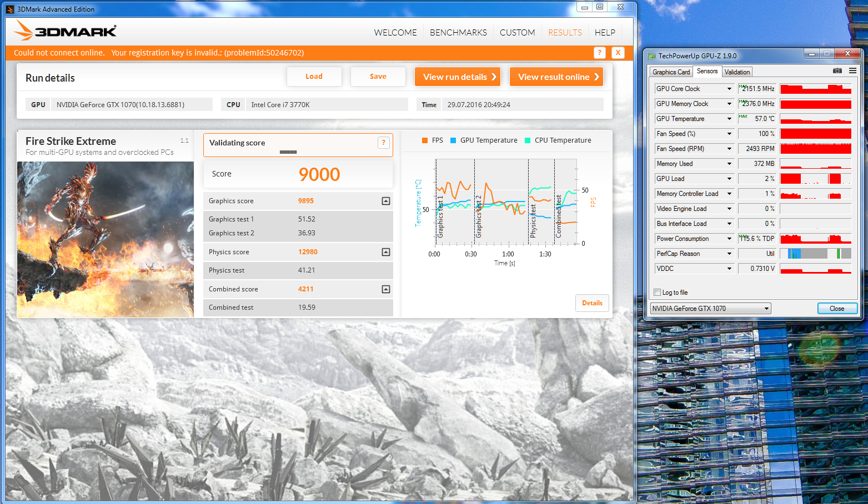Open the Memory Controller Load dropdown
Image resolution: width=868 pixels, height=504 pixels.
tap(729, 194)
